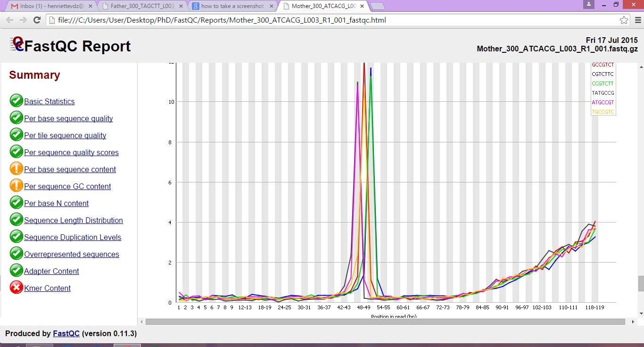Click the pass icon next to Per sequence quality scores
The height and width of the screenshot is (347, 644).
(x=17, y=152)
